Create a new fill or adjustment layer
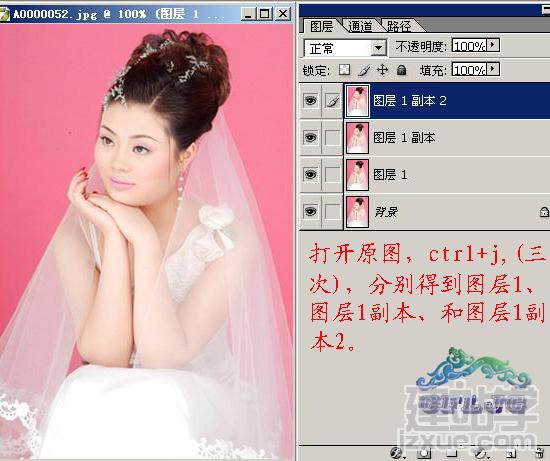 tap(483, 453)
